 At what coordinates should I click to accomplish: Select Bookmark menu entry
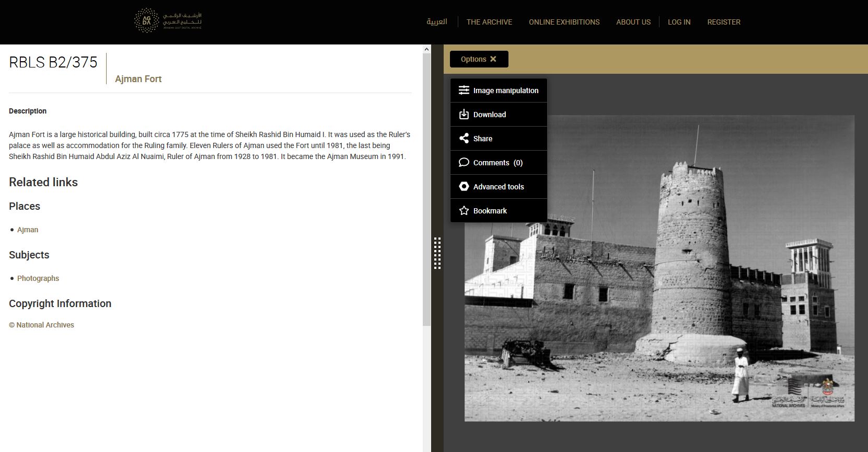tap(499, 211)
